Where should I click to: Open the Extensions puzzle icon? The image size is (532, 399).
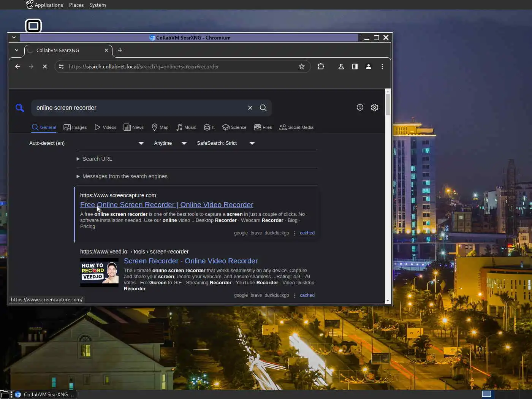click(x=321, y=66)
